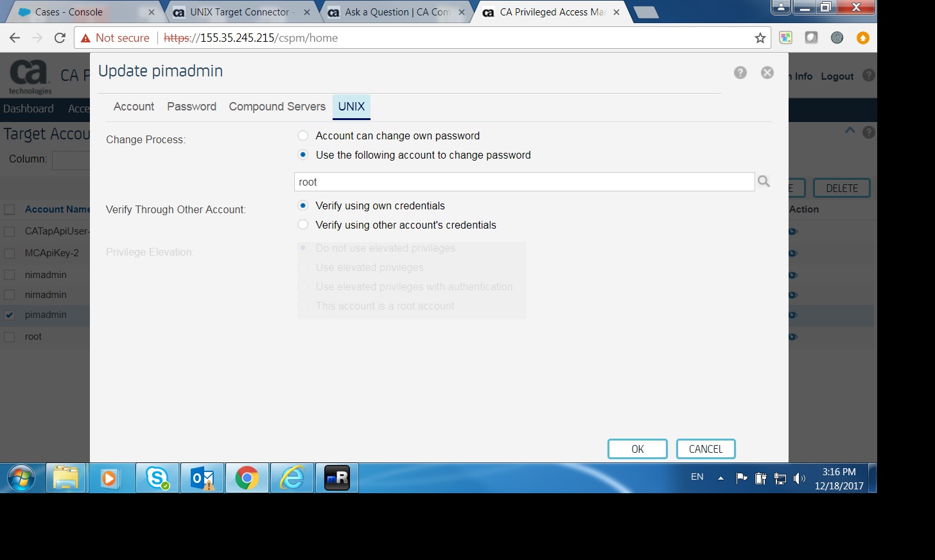Open Internet Explorer from the taskbar
The height and width of the screenshot is (560, 935).
[292, 478]
